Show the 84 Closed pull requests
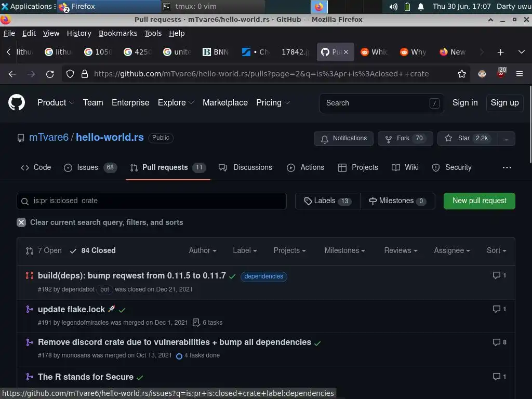Viewport: 532px width, 399px height. click(92, 250)
